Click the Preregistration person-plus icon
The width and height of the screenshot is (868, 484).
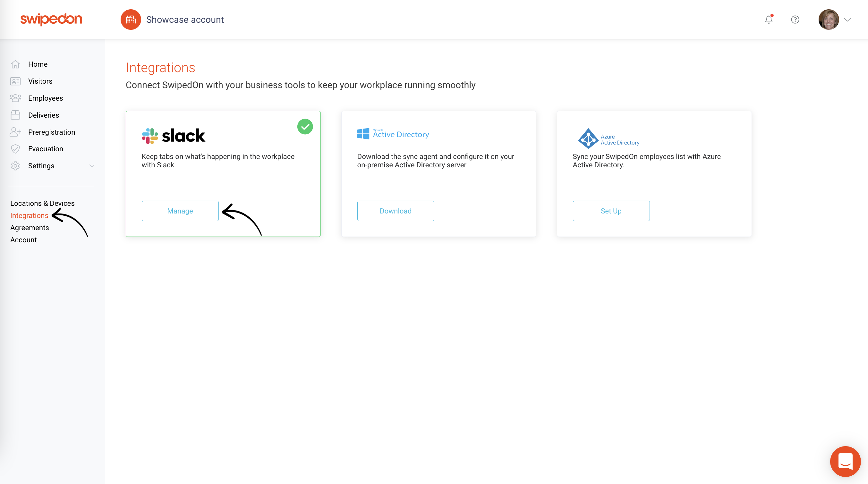coord(15,132)
